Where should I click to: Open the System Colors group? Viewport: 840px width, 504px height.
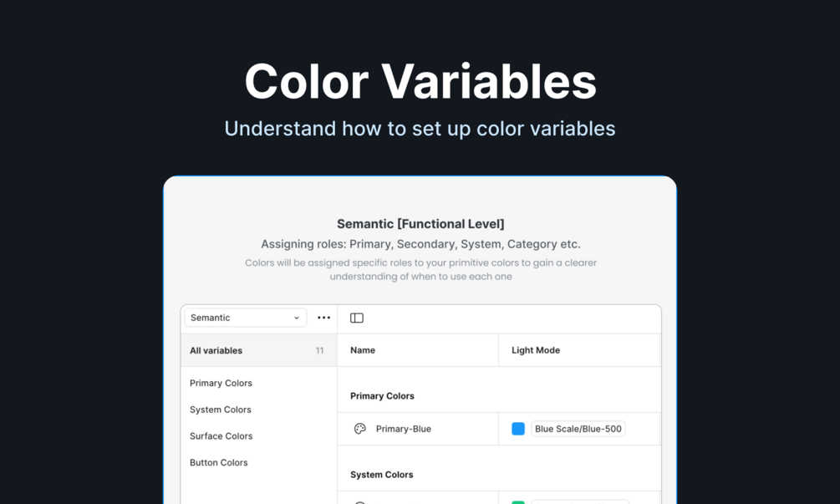(x=221, y=410)
